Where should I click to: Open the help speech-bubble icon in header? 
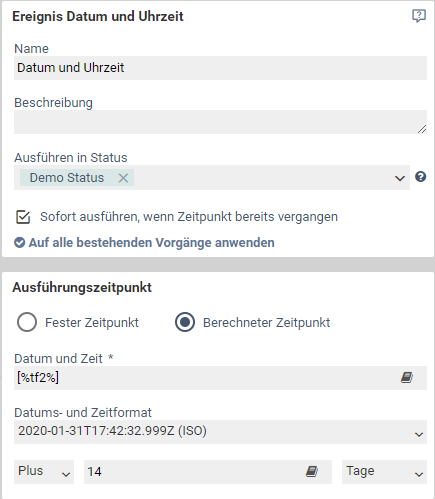[419, 16]
